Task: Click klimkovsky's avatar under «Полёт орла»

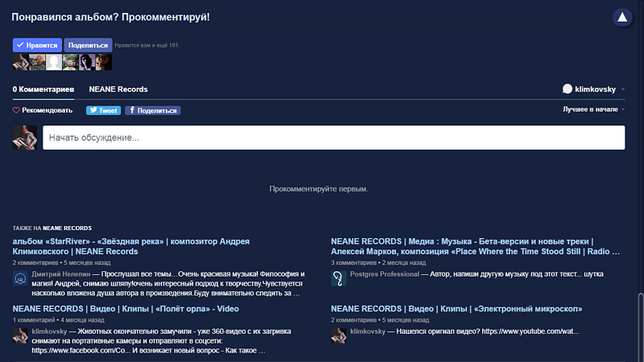Action: pos(20,336)
